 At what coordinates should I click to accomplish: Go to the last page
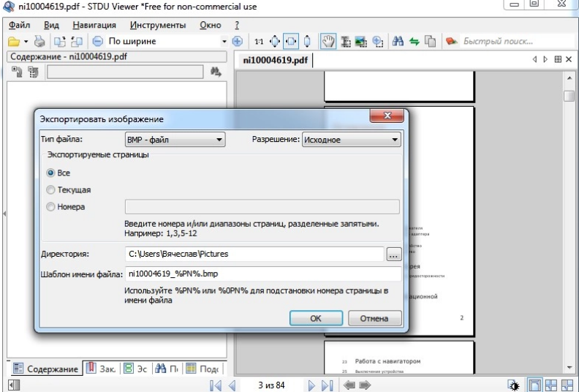point(328,385)
